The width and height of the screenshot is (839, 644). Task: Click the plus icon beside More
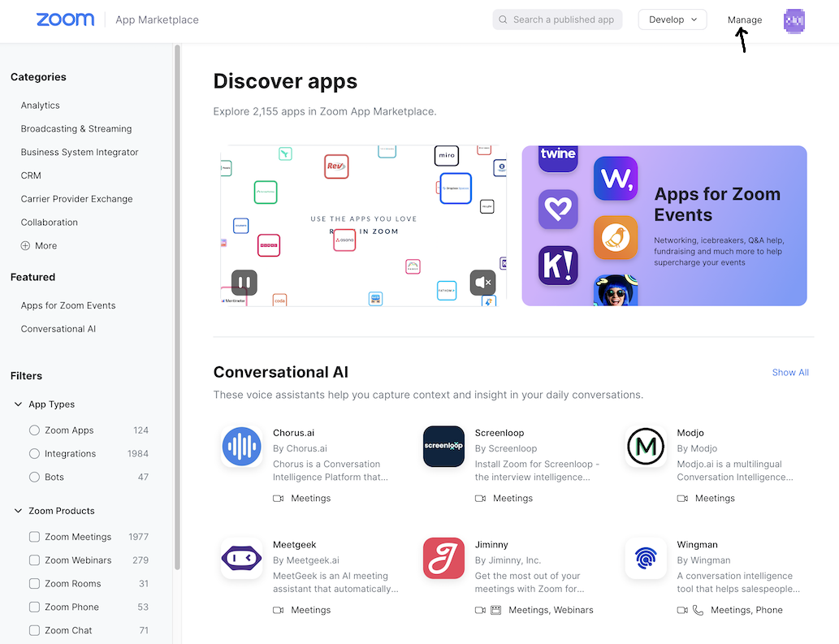click(x=25, y=245)
